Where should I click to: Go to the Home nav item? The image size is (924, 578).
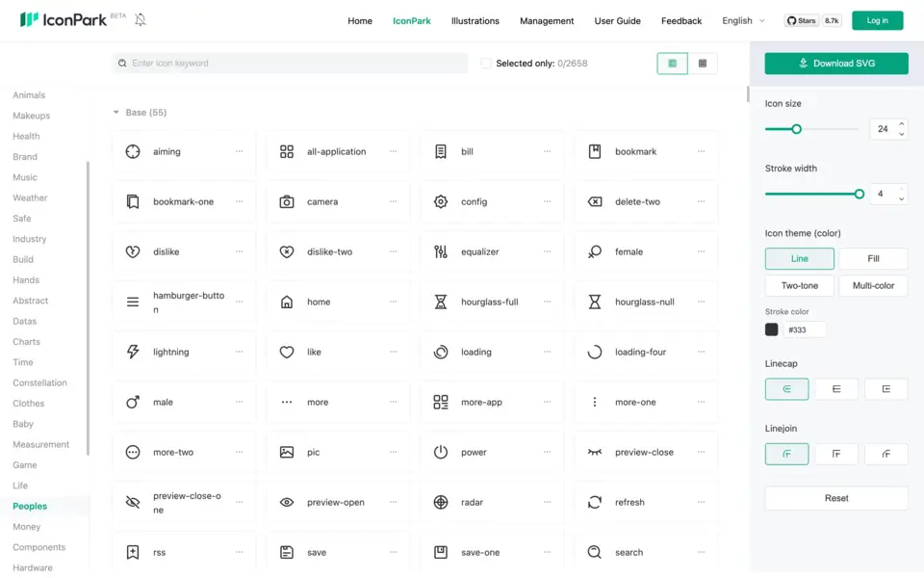coord(359,20)
